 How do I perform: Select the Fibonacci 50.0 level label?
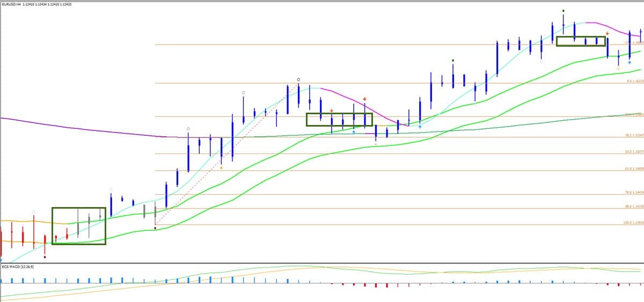(x=635, y=152)
